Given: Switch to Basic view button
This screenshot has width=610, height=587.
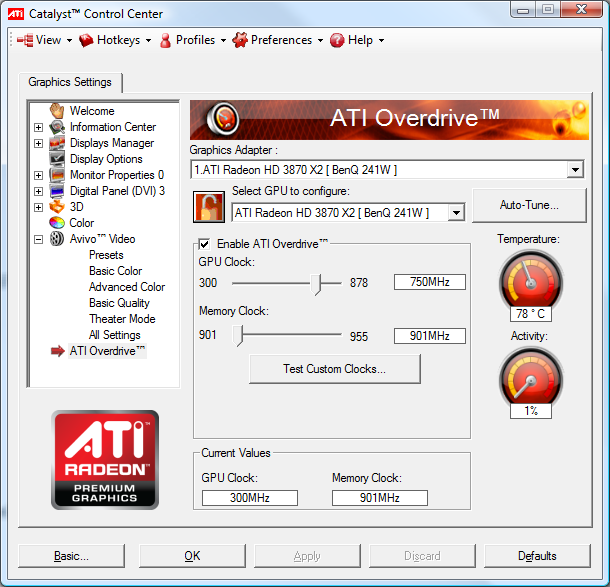Looking at the screenshot, I should (72, 556).
